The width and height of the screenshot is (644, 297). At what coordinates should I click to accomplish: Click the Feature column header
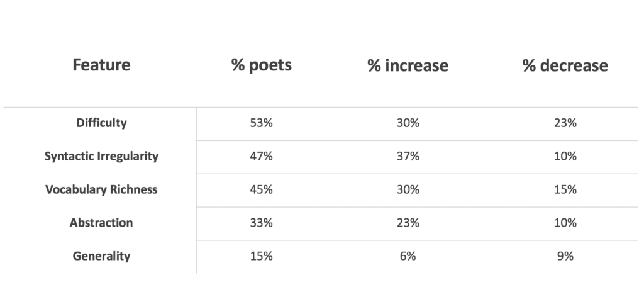tap(101, 65)
